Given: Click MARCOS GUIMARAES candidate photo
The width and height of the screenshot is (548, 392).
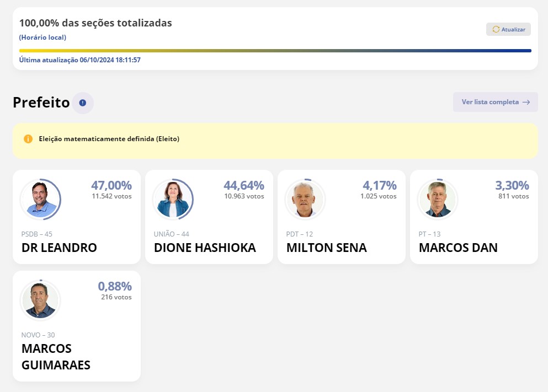Looking at the screenshot, I should pos(40,300).
